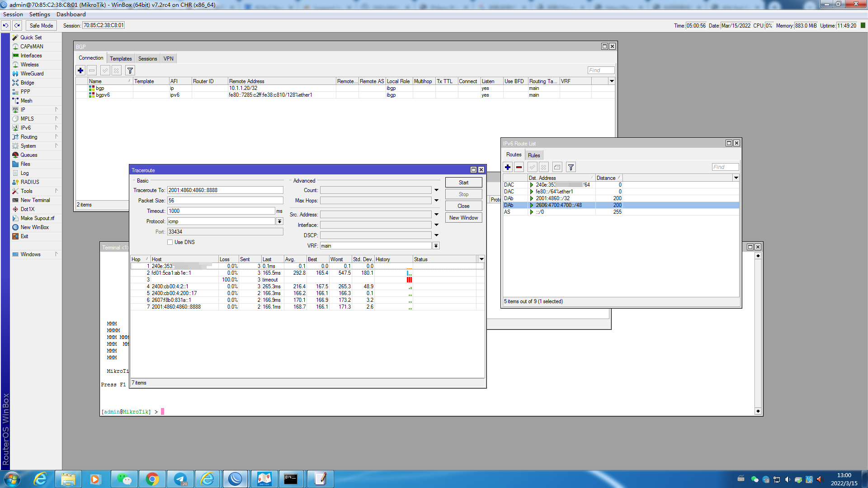Open the Files menu

(x=25, y=164)
